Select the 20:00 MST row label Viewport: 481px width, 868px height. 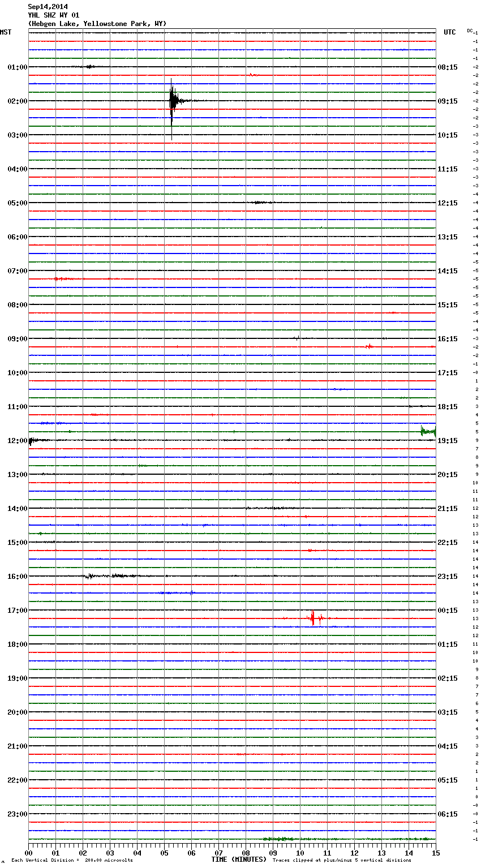click(x=18, y=712)
